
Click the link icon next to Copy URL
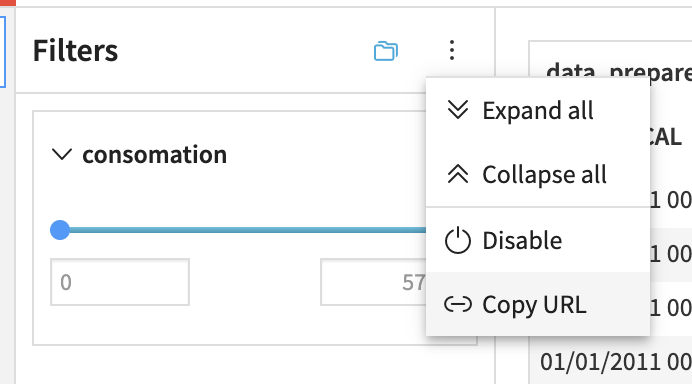458,305
